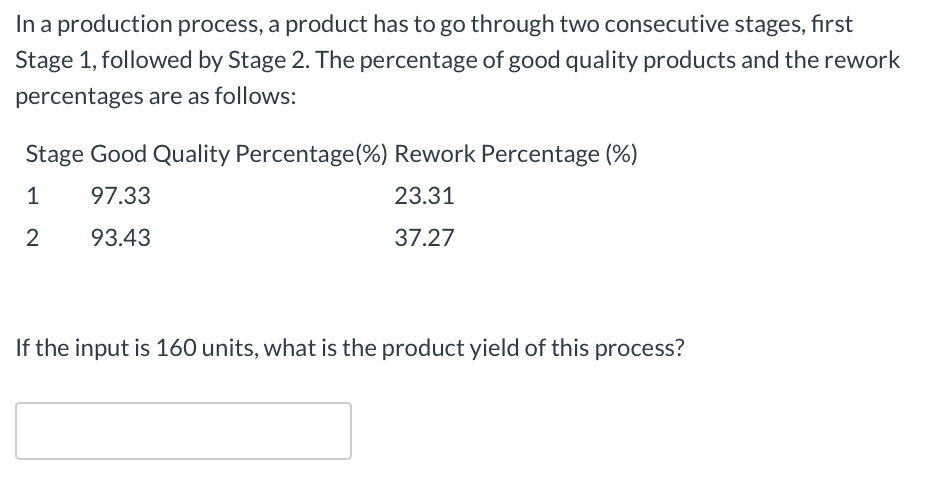Click stage number 2 in the table

tap(33, 238)
